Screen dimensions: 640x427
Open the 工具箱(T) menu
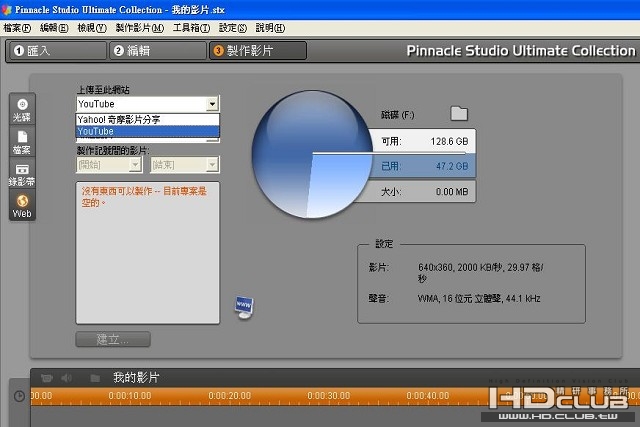[191, 28]
